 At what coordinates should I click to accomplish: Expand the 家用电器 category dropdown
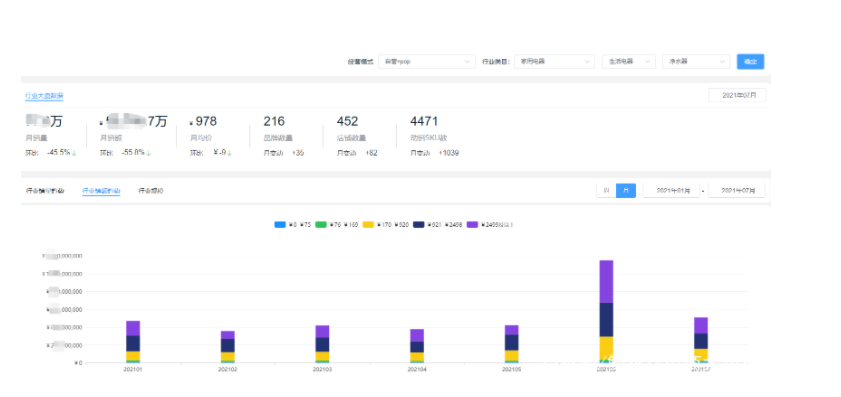(x=554, y=62)
